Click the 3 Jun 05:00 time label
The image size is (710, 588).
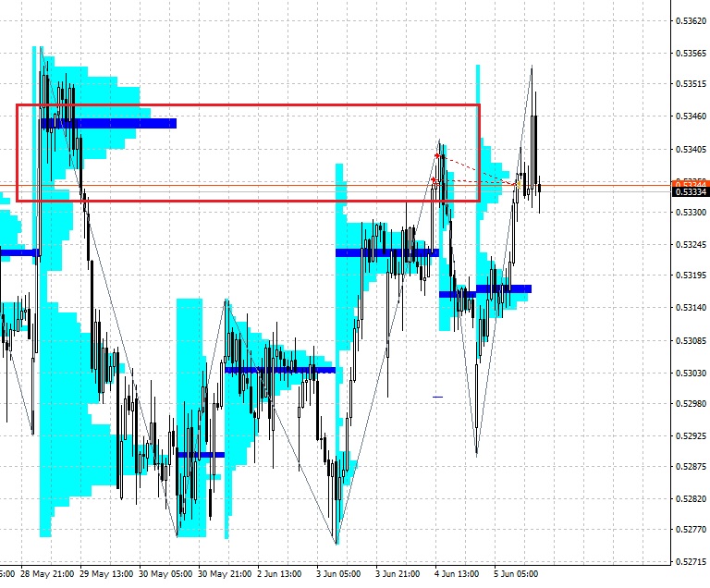pos(338,574)
